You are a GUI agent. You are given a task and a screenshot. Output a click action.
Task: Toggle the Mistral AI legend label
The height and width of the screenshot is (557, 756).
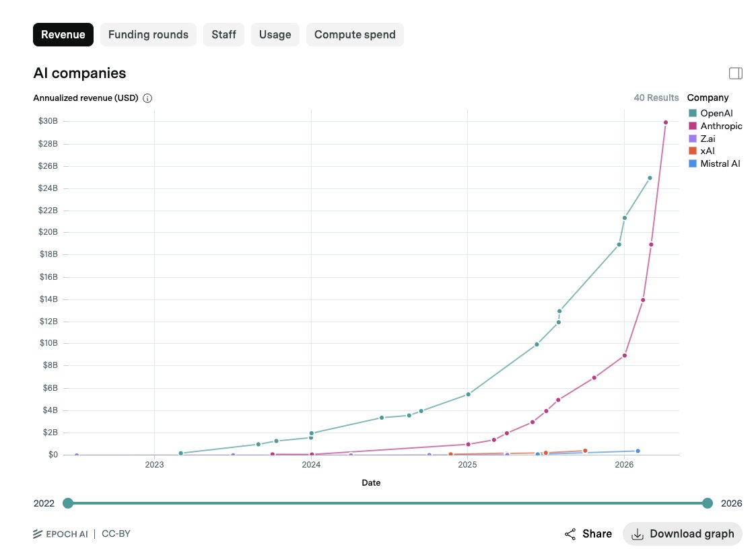click(x=720, y=163)
